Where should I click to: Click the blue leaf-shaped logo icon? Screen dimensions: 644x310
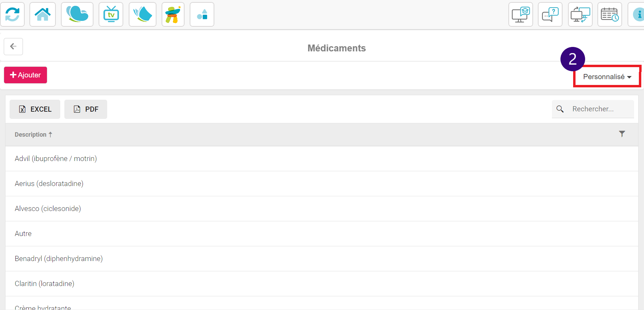point(142,14)
